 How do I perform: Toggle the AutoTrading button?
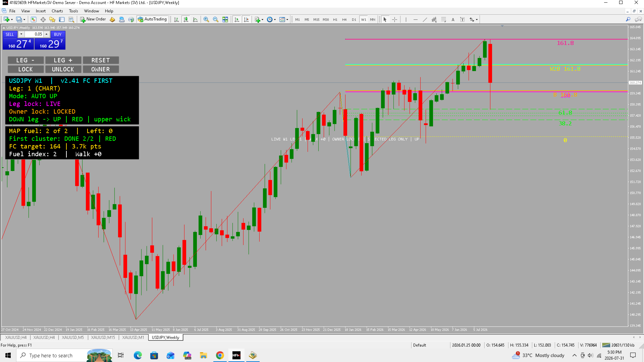(152, 19)
